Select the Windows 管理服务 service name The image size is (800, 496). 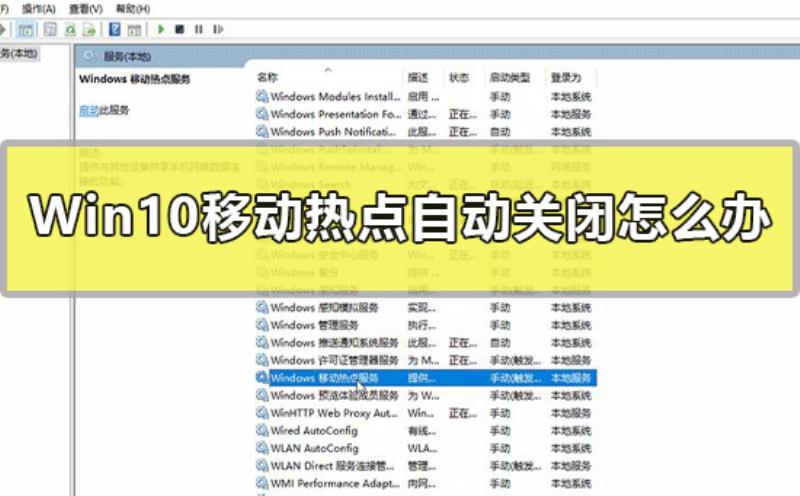tap(314, 325)
